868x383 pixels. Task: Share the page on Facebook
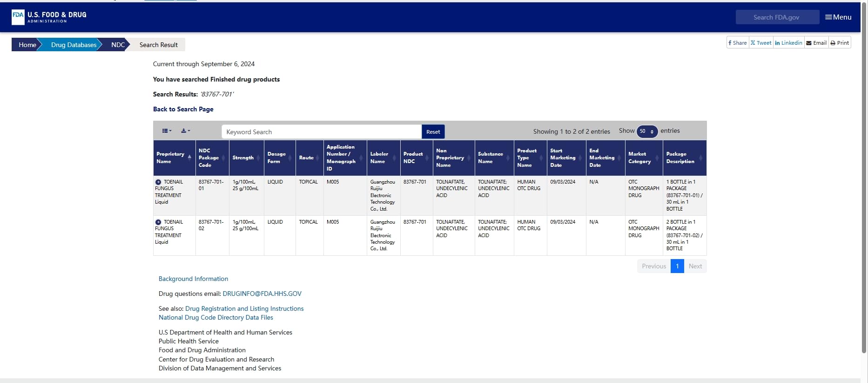click(x=738, y=43)
